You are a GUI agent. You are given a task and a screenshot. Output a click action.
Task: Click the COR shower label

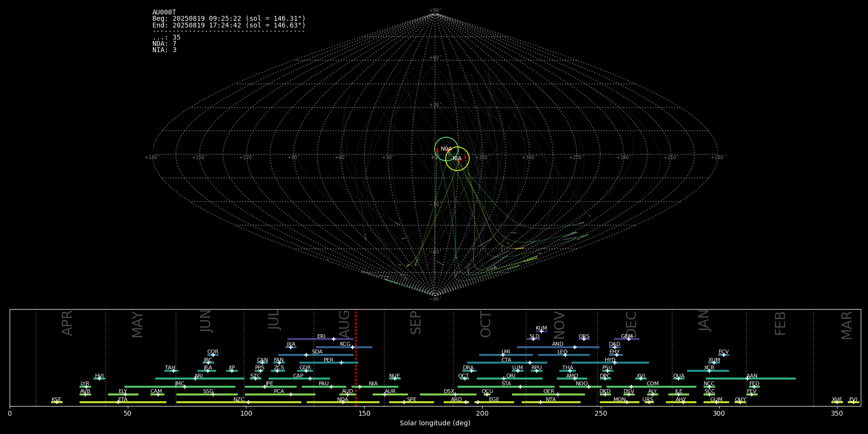[213, 352]
